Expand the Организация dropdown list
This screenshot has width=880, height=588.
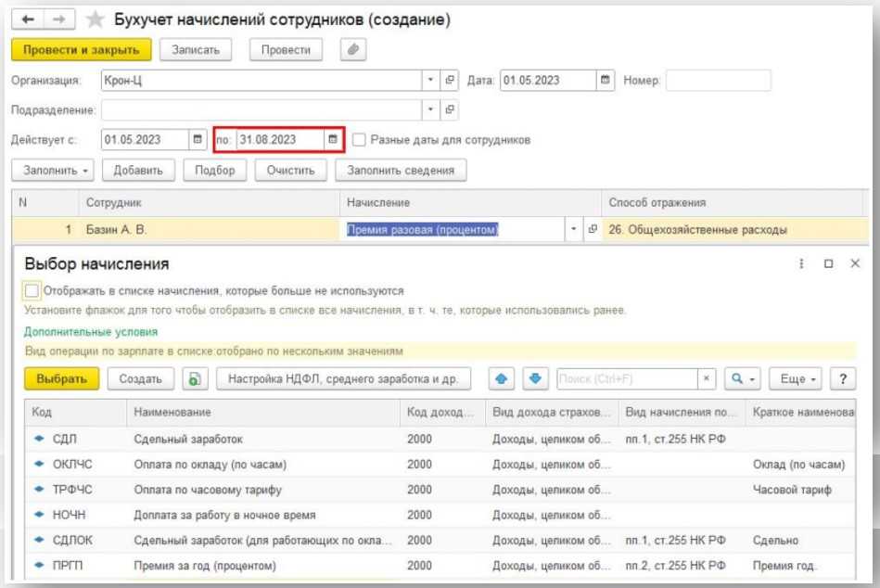(430, 81)
